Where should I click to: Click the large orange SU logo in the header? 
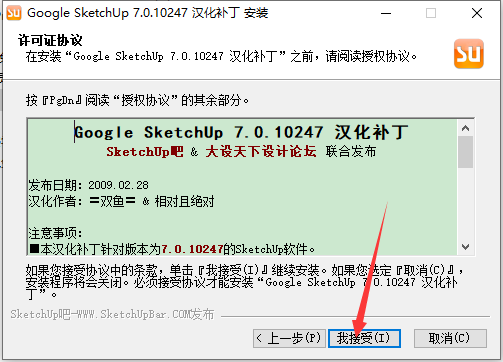[468, 54]
